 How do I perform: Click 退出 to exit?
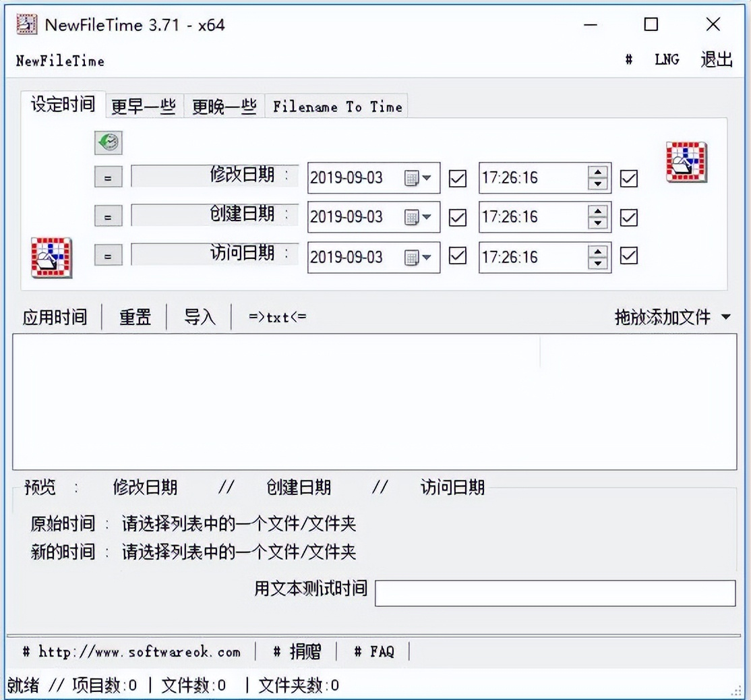point(717,59)
